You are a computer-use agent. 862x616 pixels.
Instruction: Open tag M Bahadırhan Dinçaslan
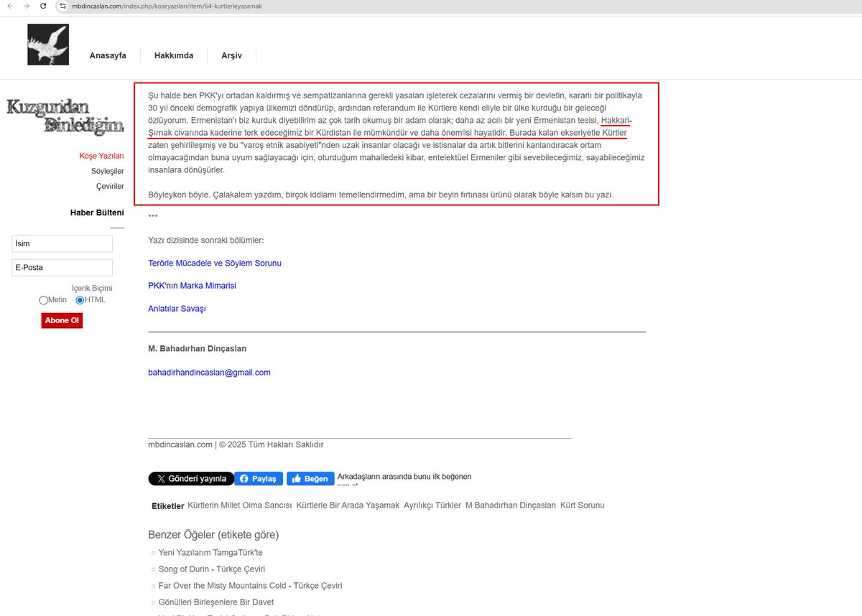pos(511,505)
